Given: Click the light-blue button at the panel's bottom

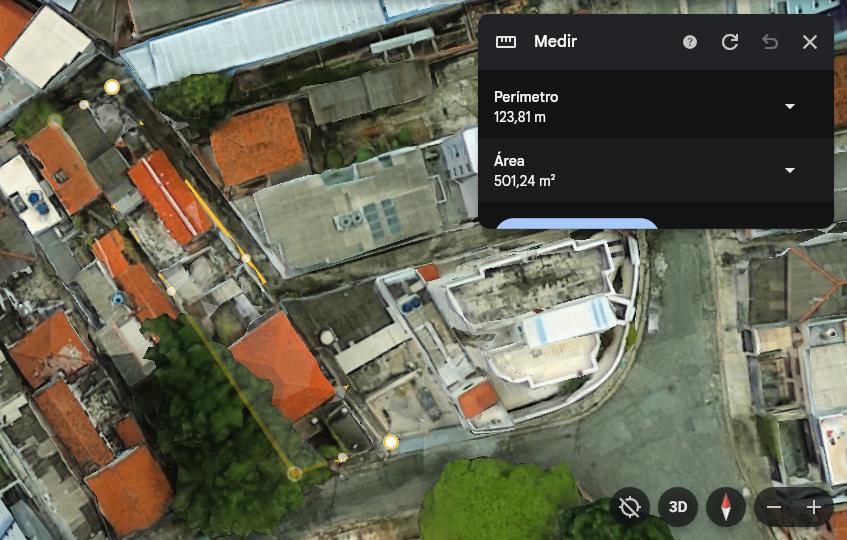Looking at the screenshot, I should coord(576,223).
